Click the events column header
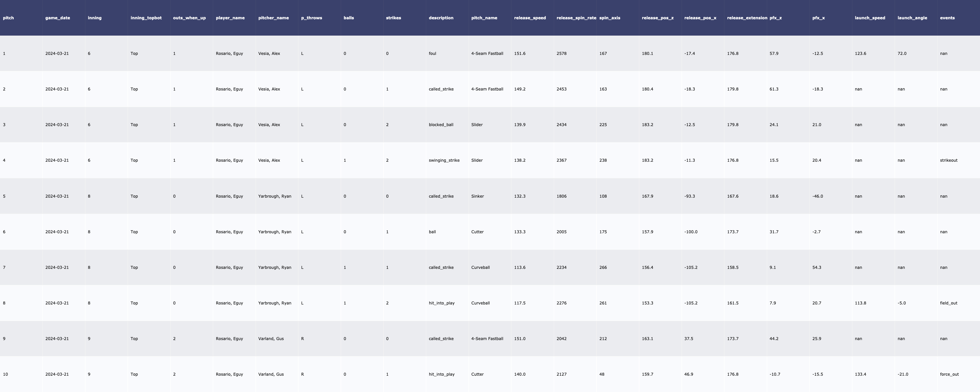 [x=947, y=18]
